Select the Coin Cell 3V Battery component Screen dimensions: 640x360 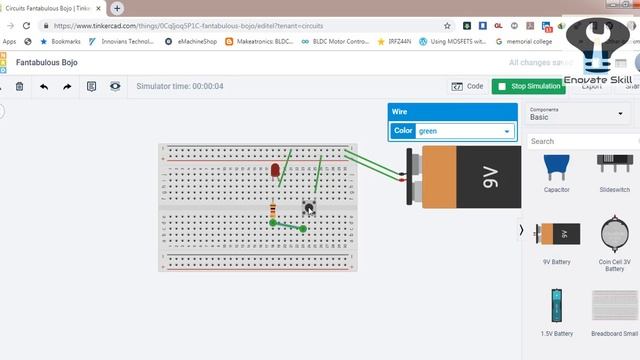coord(614,243)
